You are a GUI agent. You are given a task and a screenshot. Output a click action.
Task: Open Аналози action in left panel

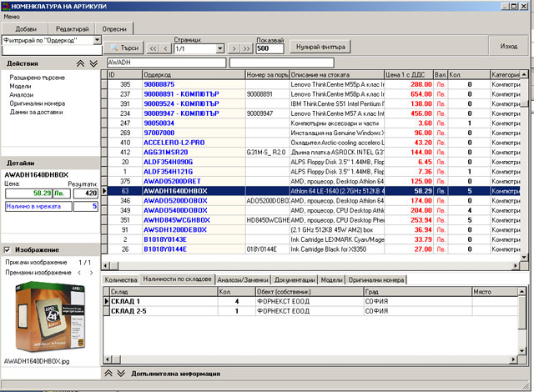coord(22,94)
